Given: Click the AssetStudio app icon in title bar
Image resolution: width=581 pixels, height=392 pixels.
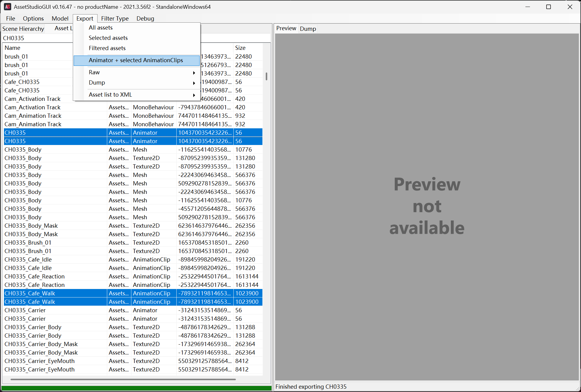Looking at the screenshot, I should tap(8, 7).
